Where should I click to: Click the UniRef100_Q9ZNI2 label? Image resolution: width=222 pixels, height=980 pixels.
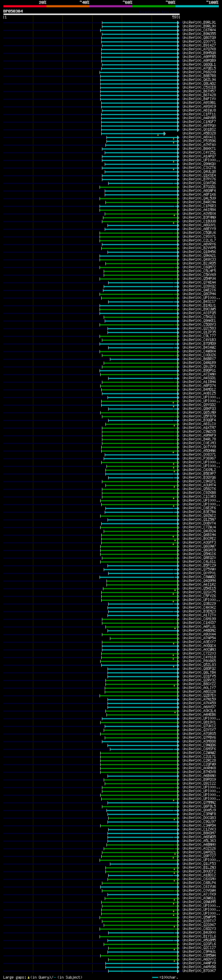[x=199, y=516]
